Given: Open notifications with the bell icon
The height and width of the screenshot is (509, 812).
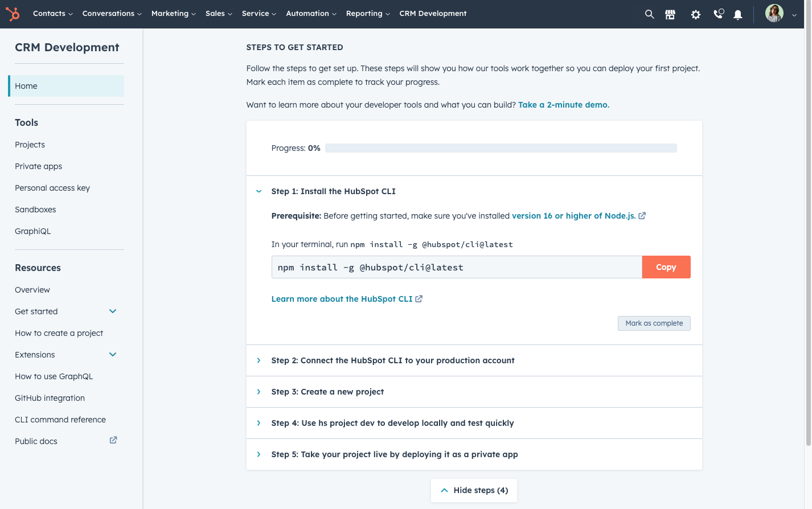Looking at the screenshot, I should (x=738, y=14).
